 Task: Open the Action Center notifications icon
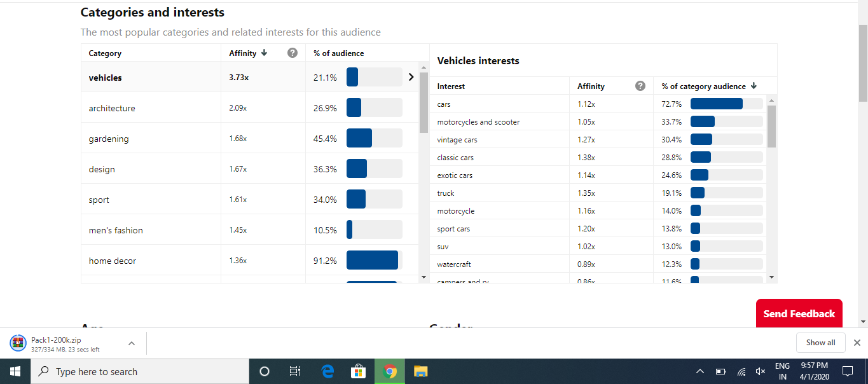click(x=847, y=371)
